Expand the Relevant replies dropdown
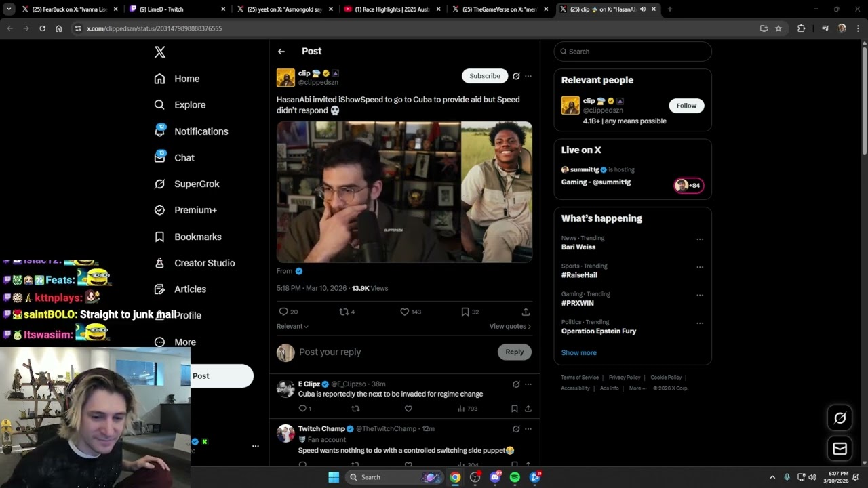 pyautogui.click(x=292, y=327)
